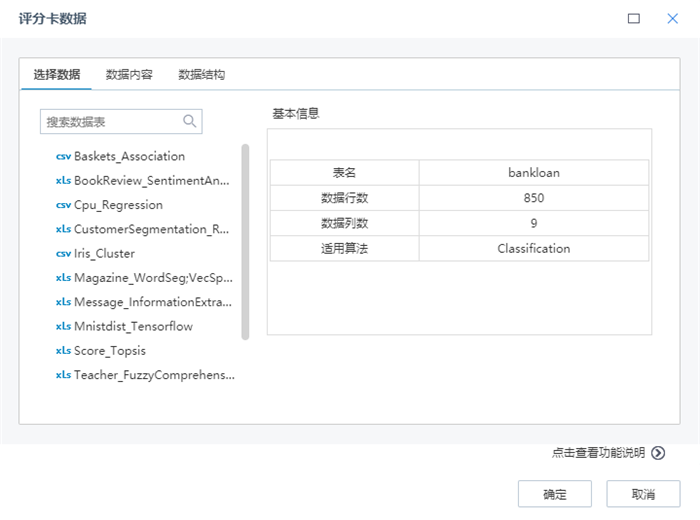Screen dimensions: 700x520
Task: Choose CustomerSegmentation_R... data table
Action: [x=152, y=229]
